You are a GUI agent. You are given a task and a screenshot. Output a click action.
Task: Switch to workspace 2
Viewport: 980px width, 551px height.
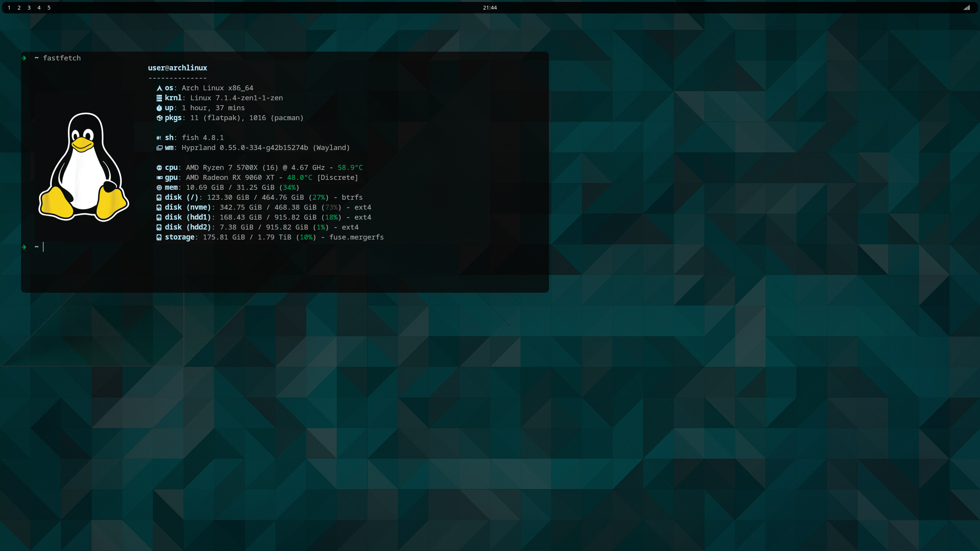point(19,8)
